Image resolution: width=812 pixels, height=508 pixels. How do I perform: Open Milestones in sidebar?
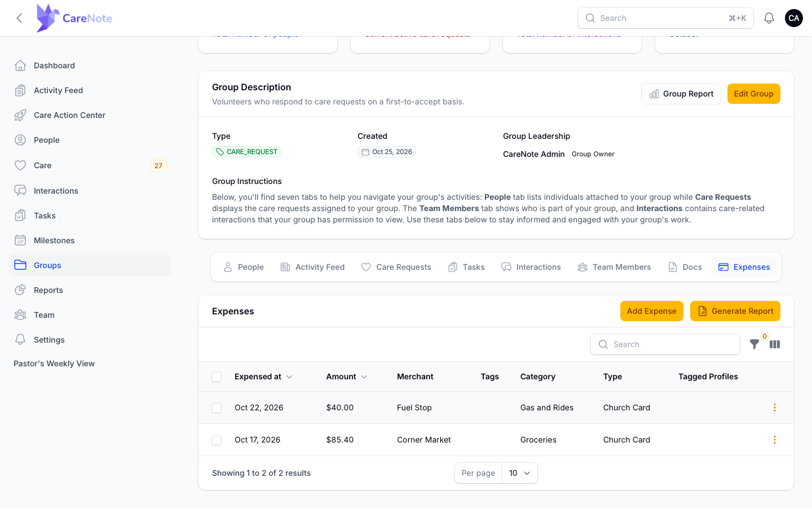pyautogui.click(x=90, y=240)
